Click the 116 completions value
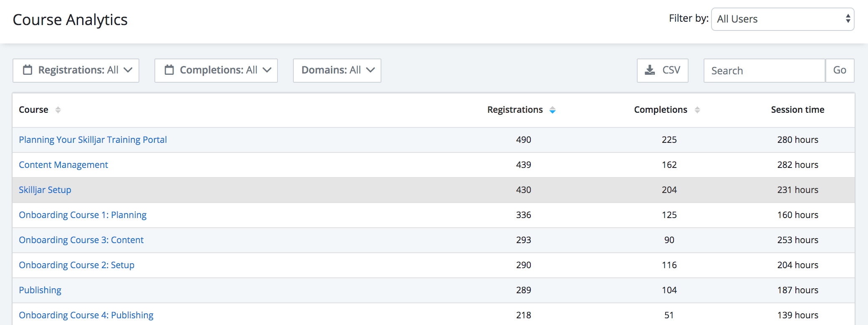Screen dimensions: 868x325 point(669,265)
